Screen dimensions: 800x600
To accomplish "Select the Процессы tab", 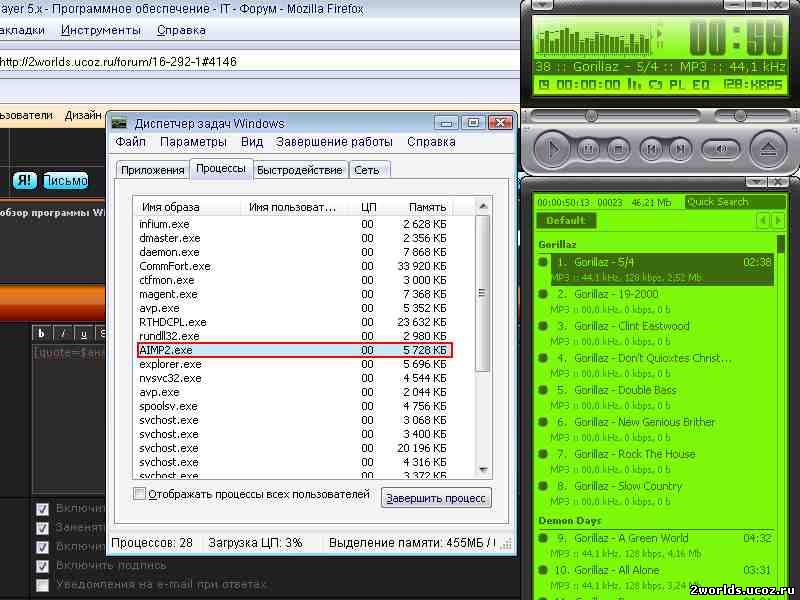I will 221,169.
